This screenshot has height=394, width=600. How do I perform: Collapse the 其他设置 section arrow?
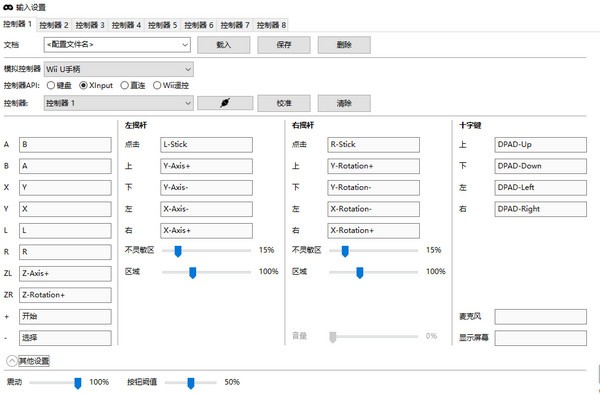pos(12,361)
